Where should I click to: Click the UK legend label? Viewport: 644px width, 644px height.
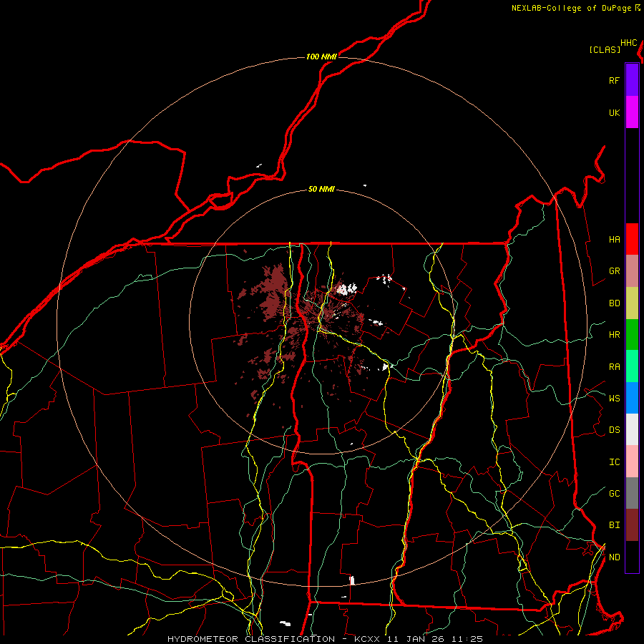[x=614, y=112]
